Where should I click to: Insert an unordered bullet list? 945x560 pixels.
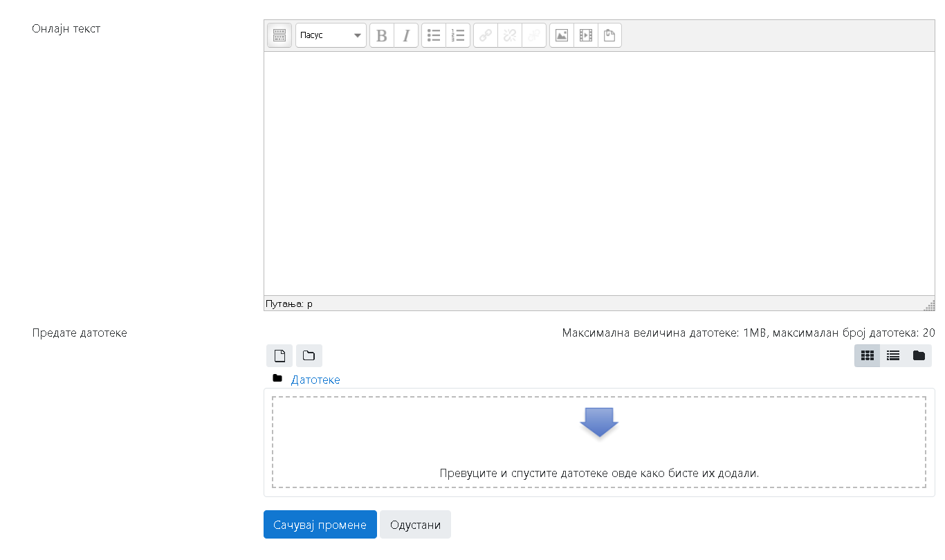click(x=434, y=35)
